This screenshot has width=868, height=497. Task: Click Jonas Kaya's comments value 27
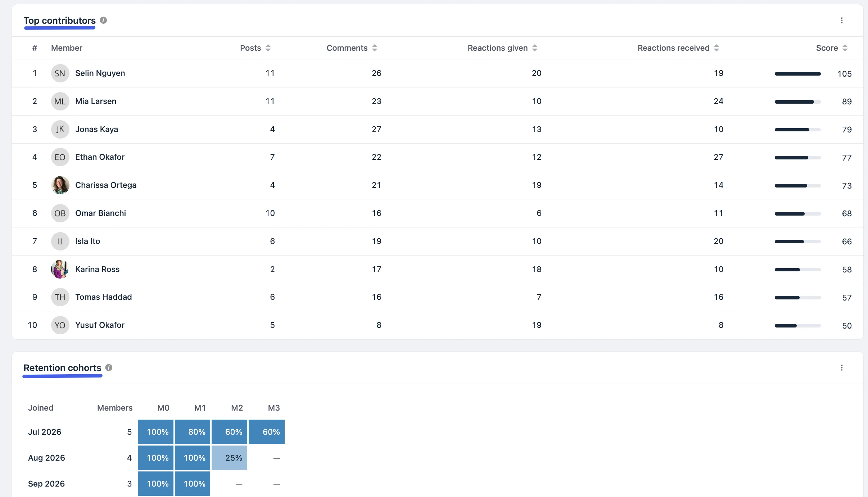(376, 129)
